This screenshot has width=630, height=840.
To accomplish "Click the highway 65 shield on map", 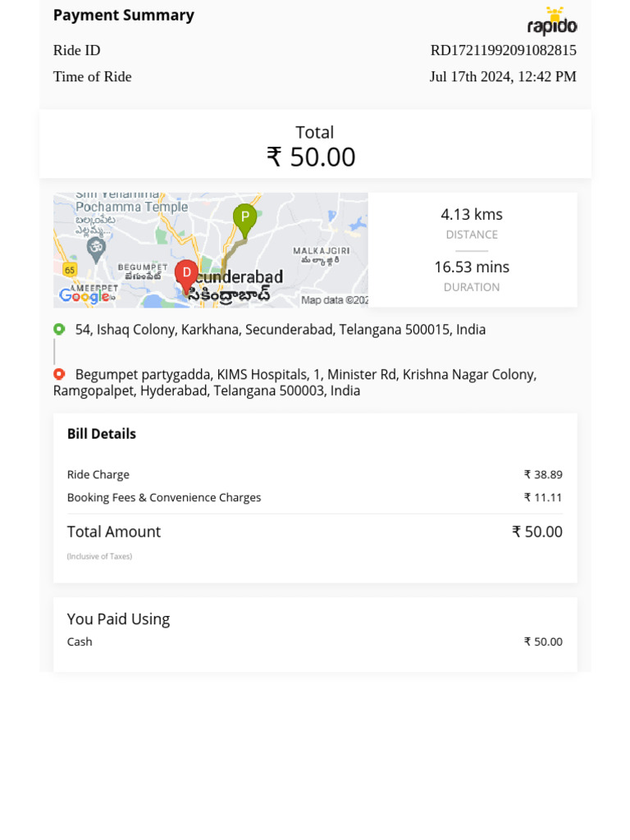I will click(x=70, y=269).
